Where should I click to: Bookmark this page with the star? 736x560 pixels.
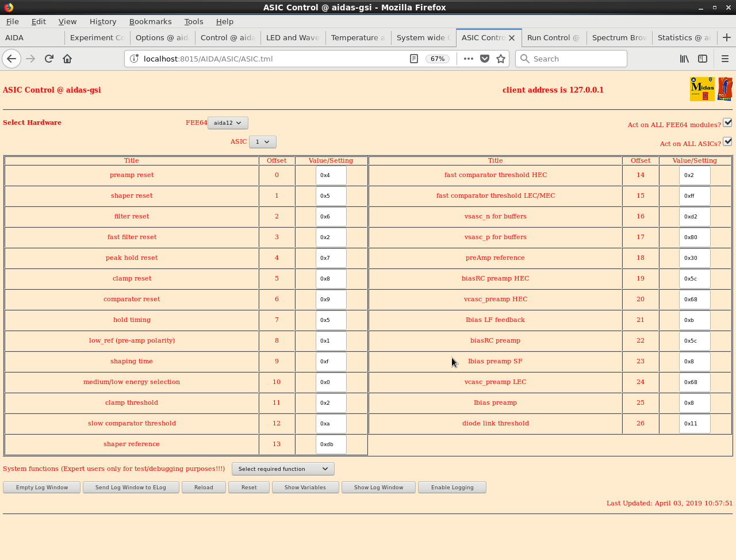coord(501,59)
